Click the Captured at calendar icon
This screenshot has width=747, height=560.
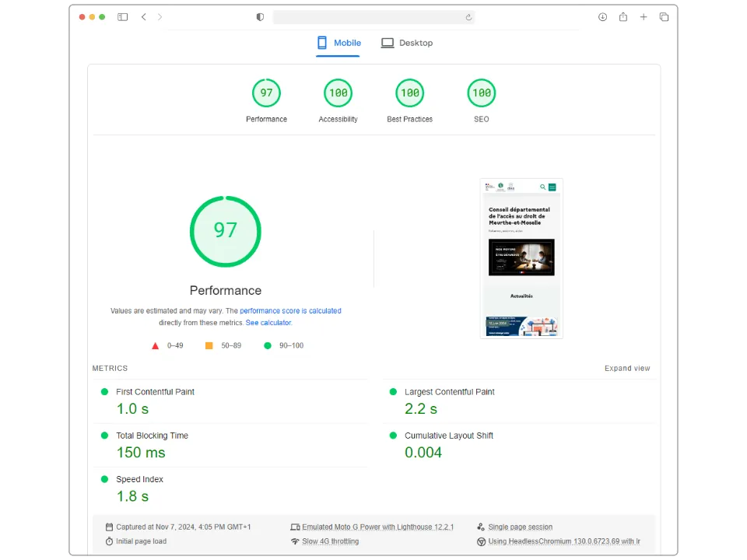[110, 527]
